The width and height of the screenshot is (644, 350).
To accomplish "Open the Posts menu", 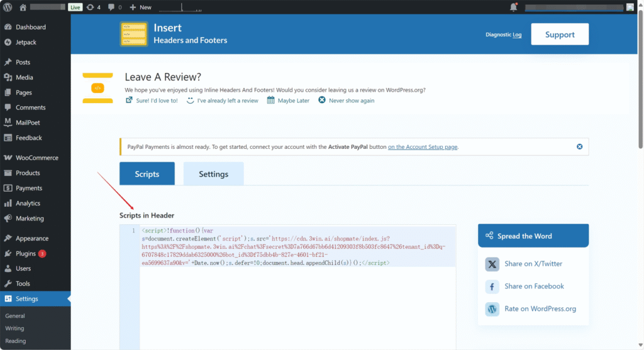I will [x=23, y=62].
